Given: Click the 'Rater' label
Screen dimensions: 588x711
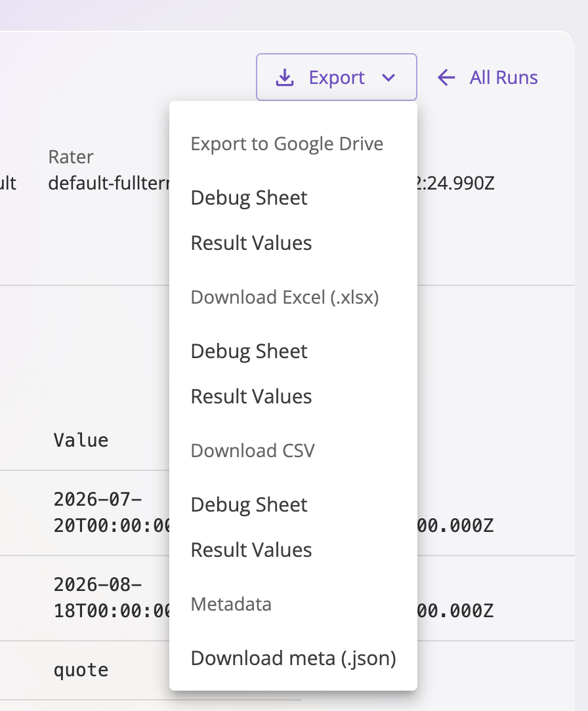Looking at the screenshot, I should pos(71,157).
